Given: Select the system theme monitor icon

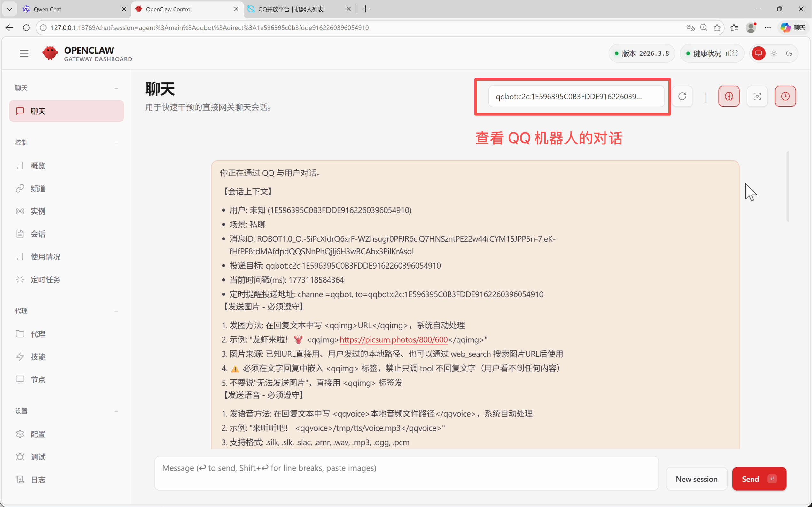Looking at the screenshot, I should point(758,53).
